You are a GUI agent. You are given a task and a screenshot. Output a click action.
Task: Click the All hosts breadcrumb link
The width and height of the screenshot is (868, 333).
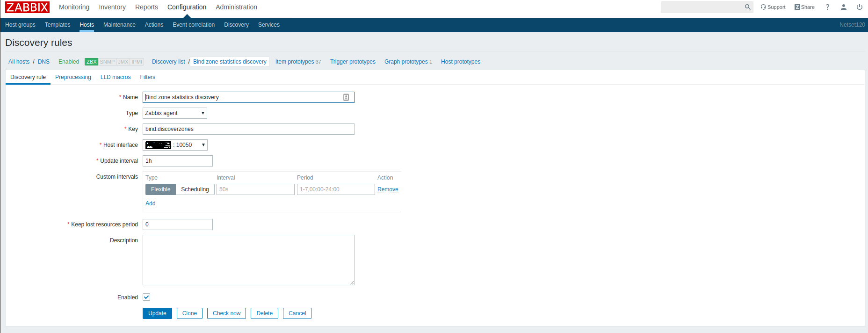(19, 62)
